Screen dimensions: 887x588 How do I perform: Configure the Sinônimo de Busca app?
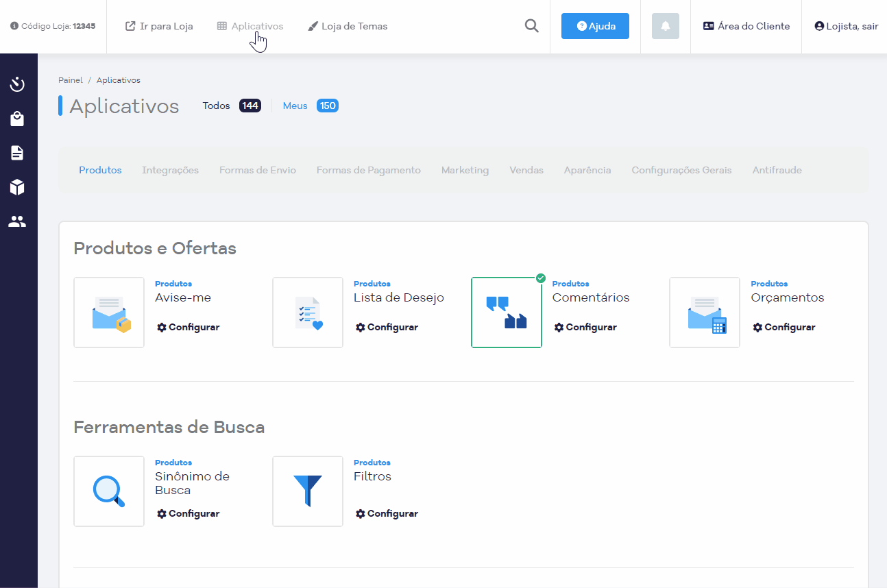click(x=189, y=514)
